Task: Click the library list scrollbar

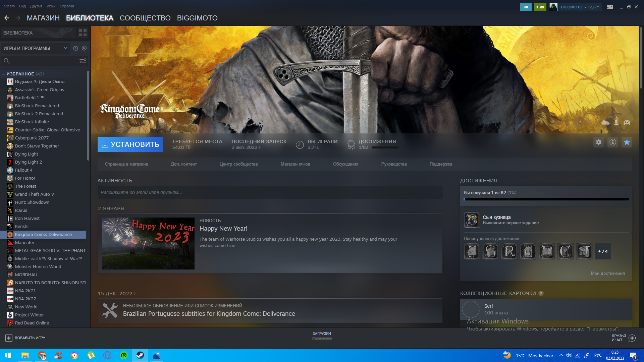Action: click(88, 116)
